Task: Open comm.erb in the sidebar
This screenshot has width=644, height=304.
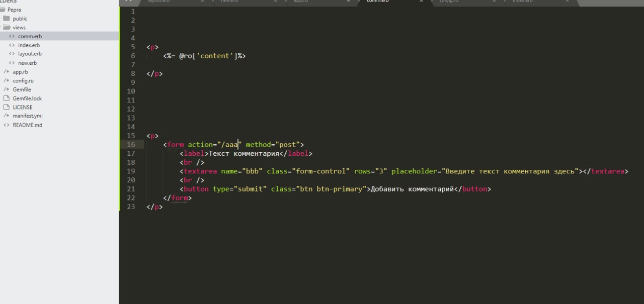Action: point(30,36)
